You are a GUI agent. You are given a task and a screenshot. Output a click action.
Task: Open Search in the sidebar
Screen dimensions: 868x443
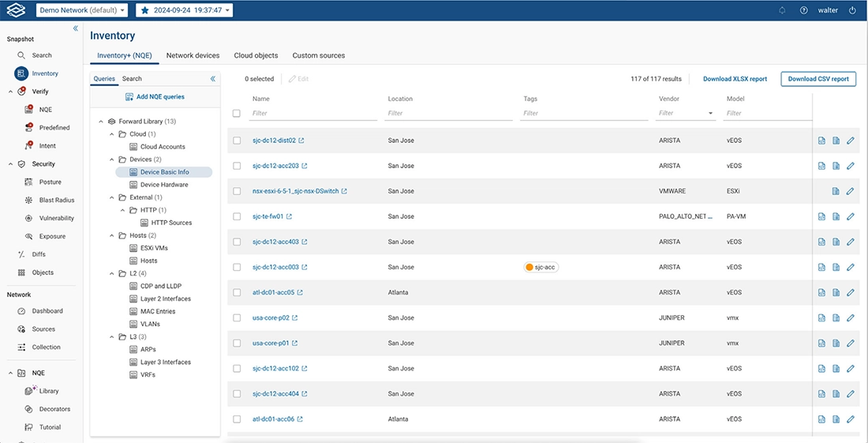click(42, 55)
